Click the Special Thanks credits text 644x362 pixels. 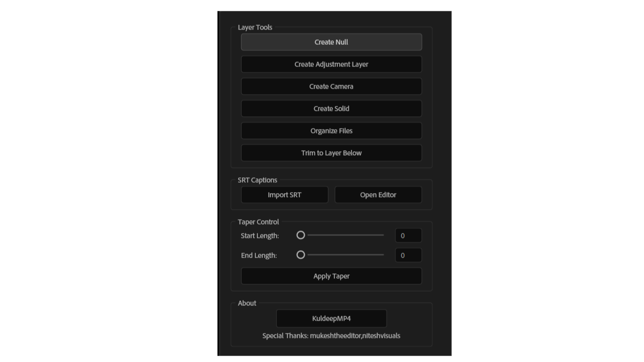(x=331, y=336)
